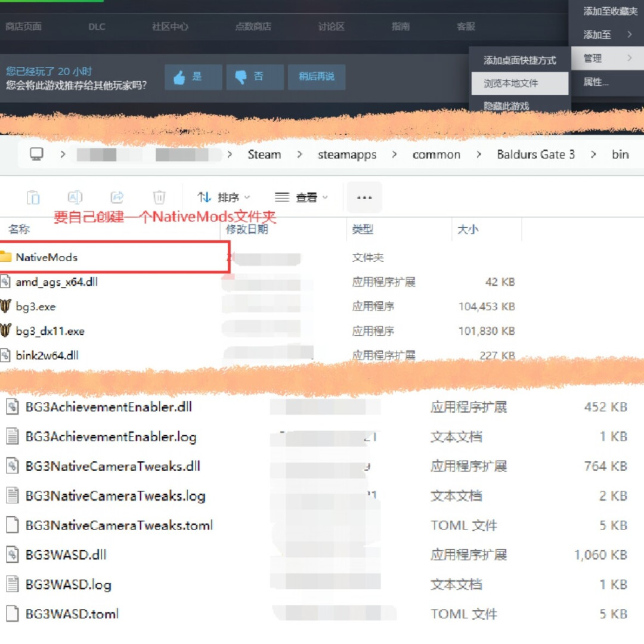Screen dimensions: 644x644
Task: Click the bin breadcrumb segment
Action: click(620, 154)
